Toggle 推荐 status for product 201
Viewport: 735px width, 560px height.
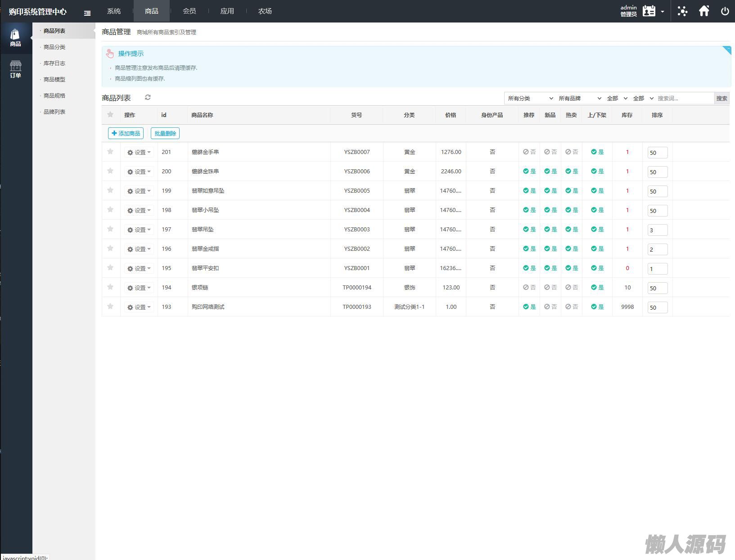pos(529,152)
